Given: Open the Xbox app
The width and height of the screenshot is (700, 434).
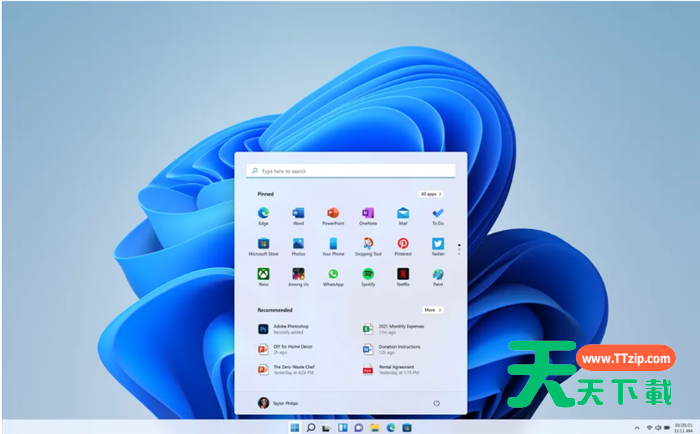Looking at the screenshot, I should (x=263, y=277).
